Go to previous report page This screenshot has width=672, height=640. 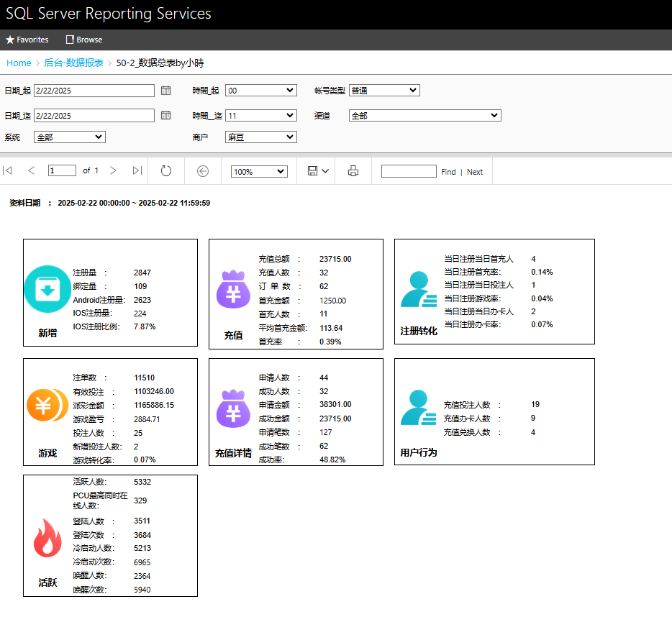tap(31, 170)
